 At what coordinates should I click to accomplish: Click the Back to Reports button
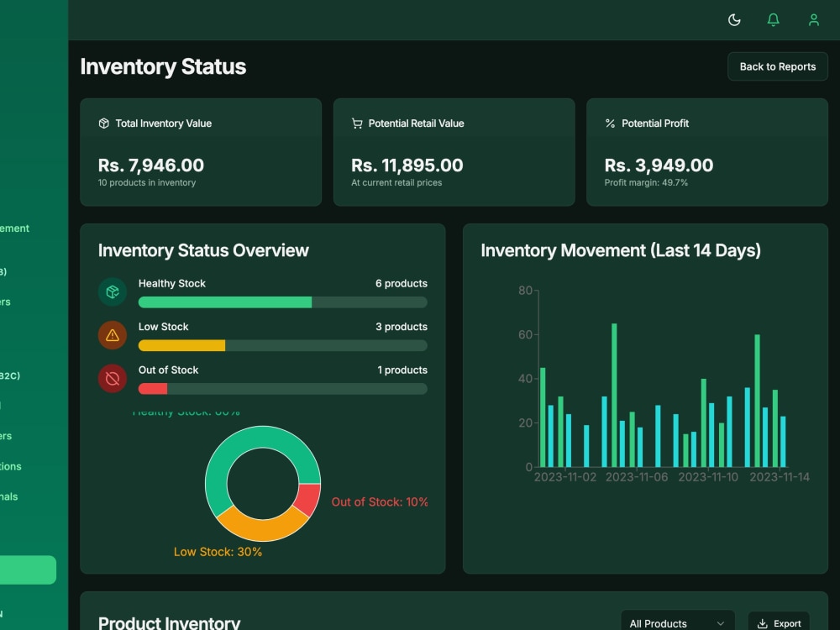pyautogui.click(x=777, y=66)
